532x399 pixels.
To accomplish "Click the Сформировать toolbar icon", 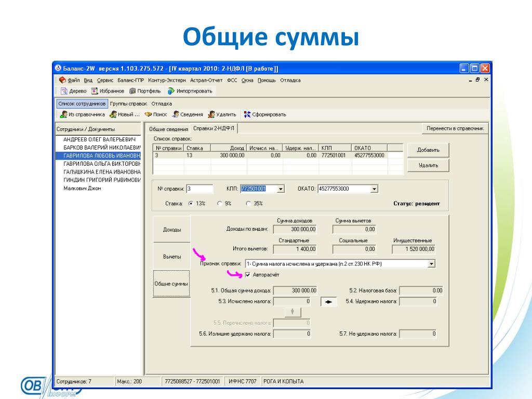I will tap(247, 114).
